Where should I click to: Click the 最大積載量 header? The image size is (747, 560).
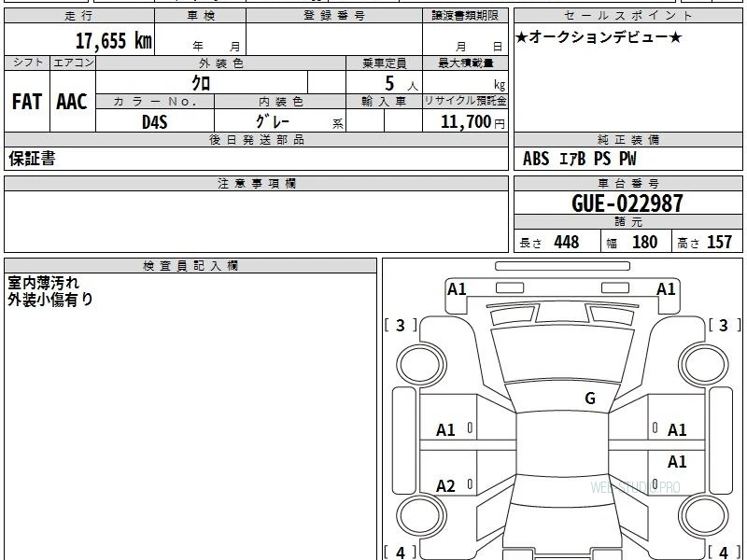(x=465, y=63)
